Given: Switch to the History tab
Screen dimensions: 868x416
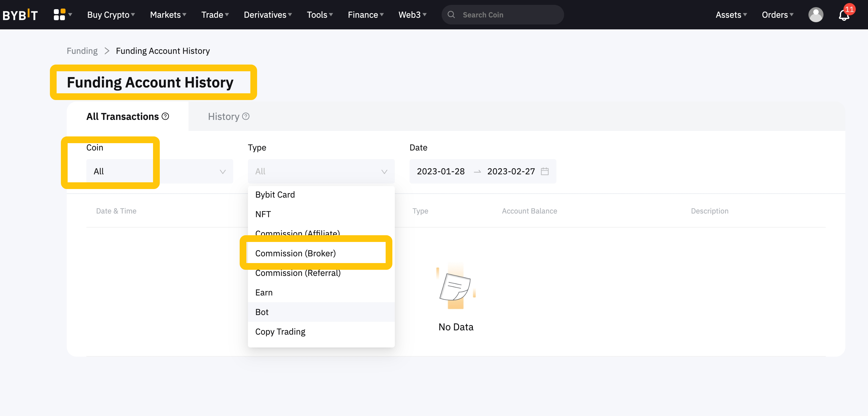Looking at the screenshot, I should [x=224, y=117].
